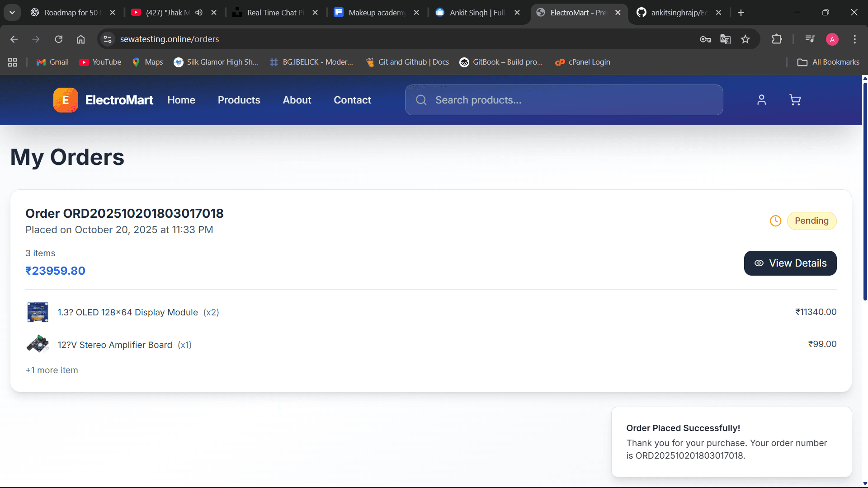The width and height of the screenshot is (868, 488).
Task: Click the user account icon
Action: 762,100
